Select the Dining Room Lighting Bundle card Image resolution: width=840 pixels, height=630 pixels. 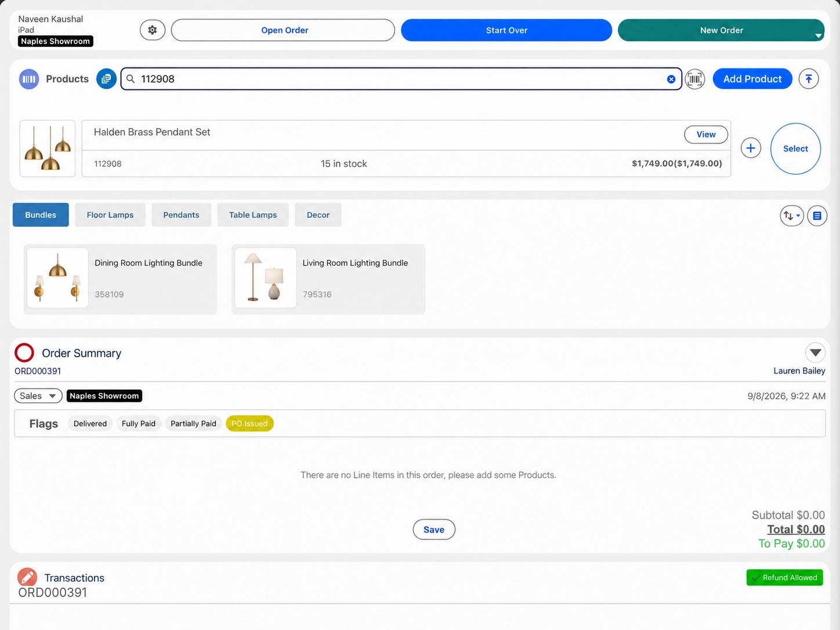120,279
